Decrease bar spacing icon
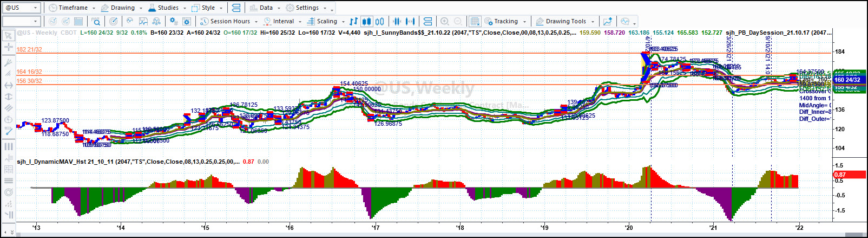The width and height of the screenshot is (868, 238). click(x=397, y=21)
